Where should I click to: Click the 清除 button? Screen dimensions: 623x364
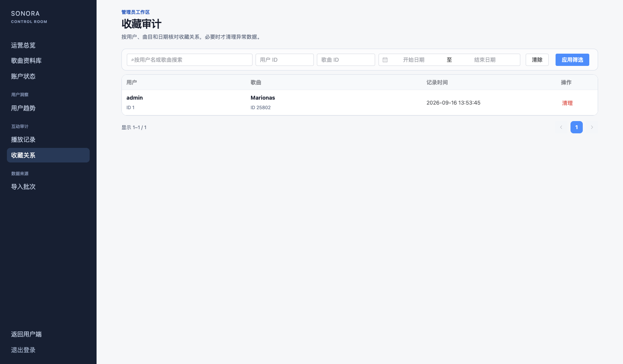537,60
